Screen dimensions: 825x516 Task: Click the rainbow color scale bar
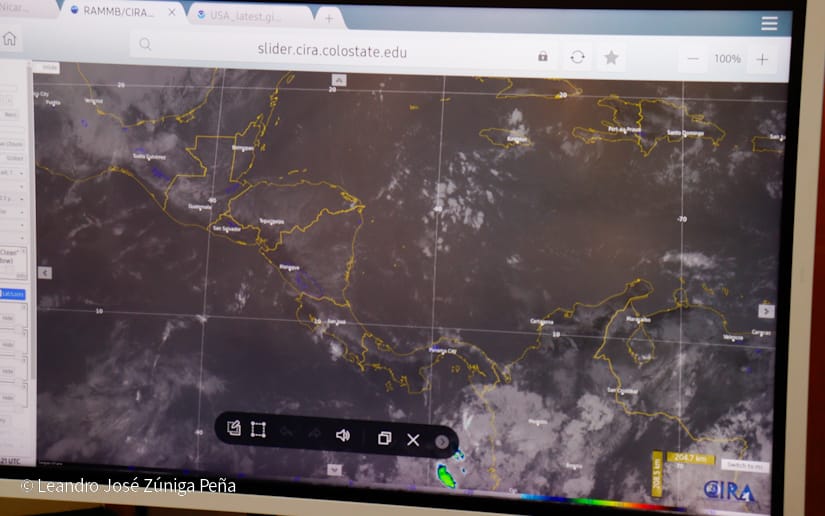click(x=588, y=498)
